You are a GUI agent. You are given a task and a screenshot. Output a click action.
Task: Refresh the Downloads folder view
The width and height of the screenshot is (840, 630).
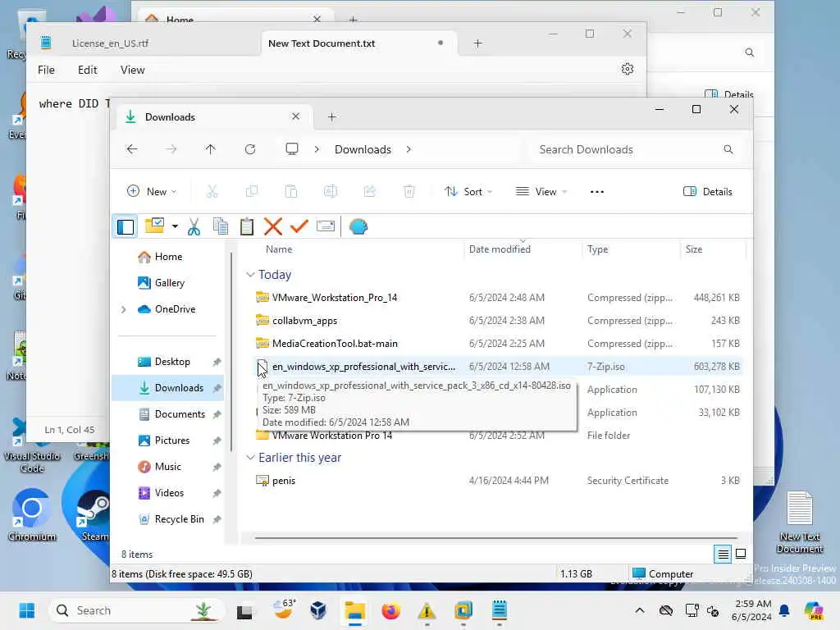[x=250, y=149]
